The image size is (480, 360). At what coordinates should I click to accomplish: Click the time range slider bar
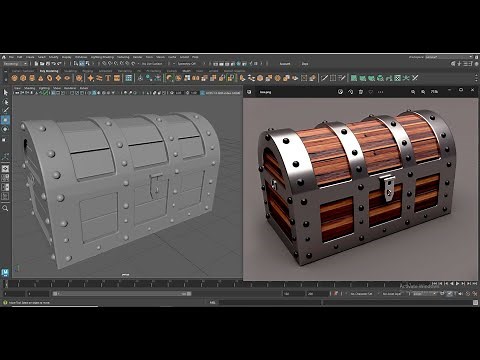pyautogui.click(x=122, y=294)
